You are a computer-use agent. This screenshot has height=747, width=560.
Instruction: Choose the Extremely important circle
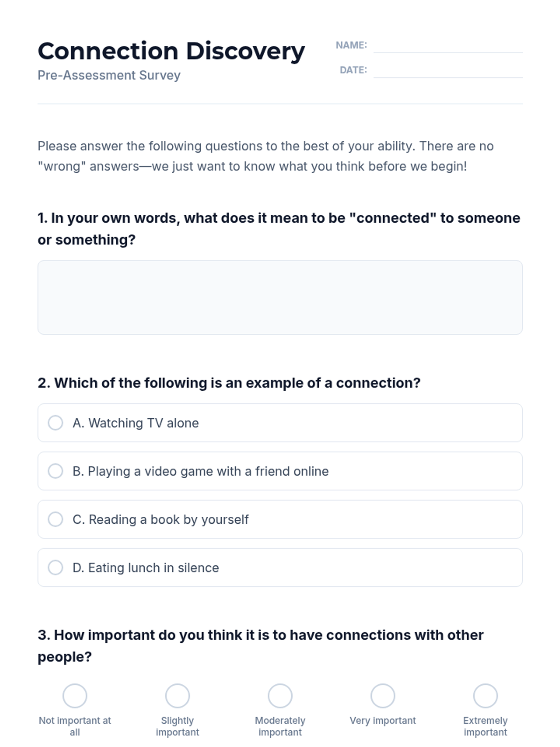tap(485, 696)
